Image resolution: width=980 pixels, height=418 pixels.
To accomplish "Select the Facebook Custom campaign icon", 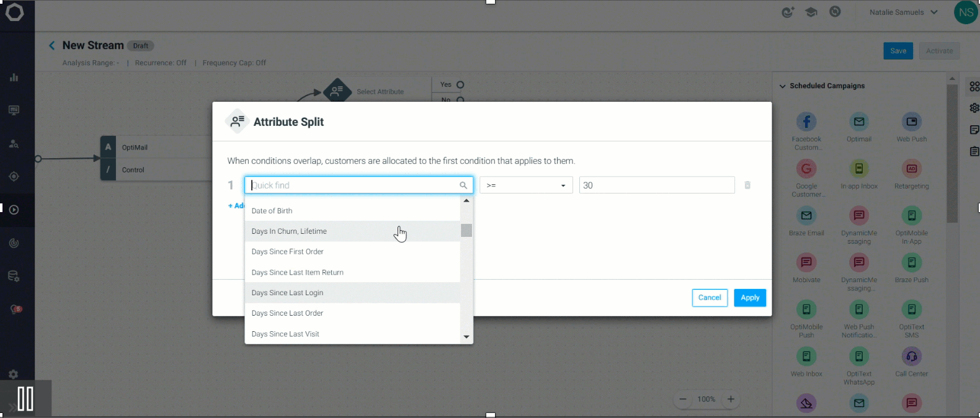I will [806, 122].
